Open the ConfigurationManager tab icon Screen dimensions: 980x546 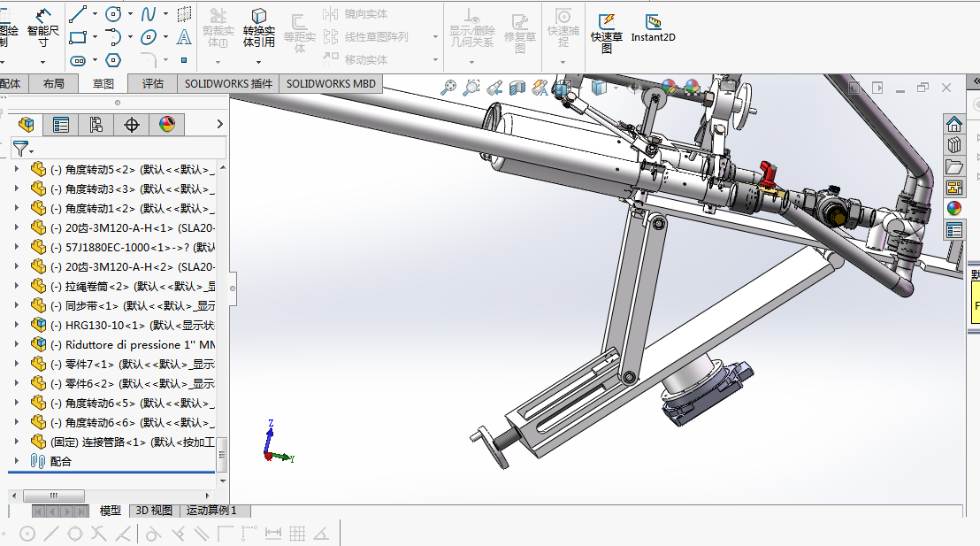click(x=96, y=125)
